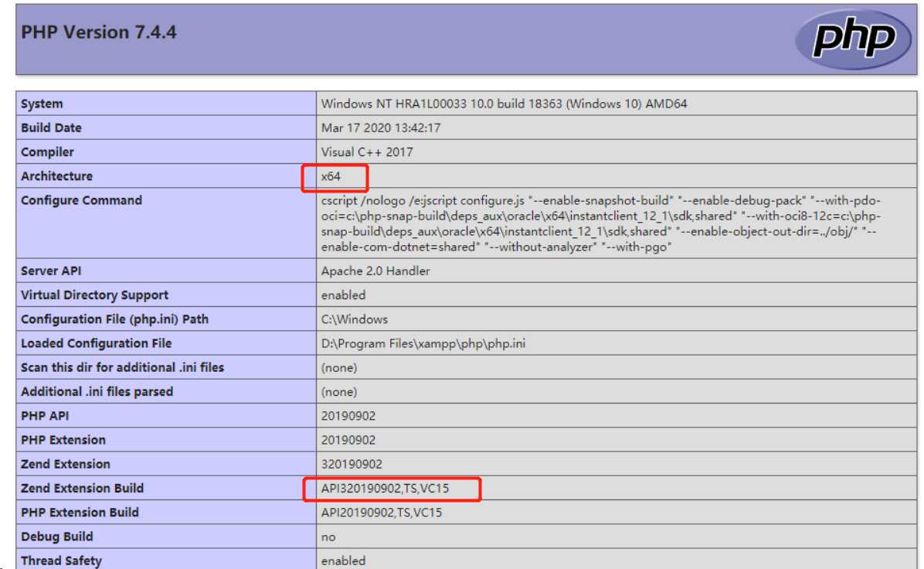Click 'Scan this dir for additional .ini files'
924x569 pixels.
122,368
